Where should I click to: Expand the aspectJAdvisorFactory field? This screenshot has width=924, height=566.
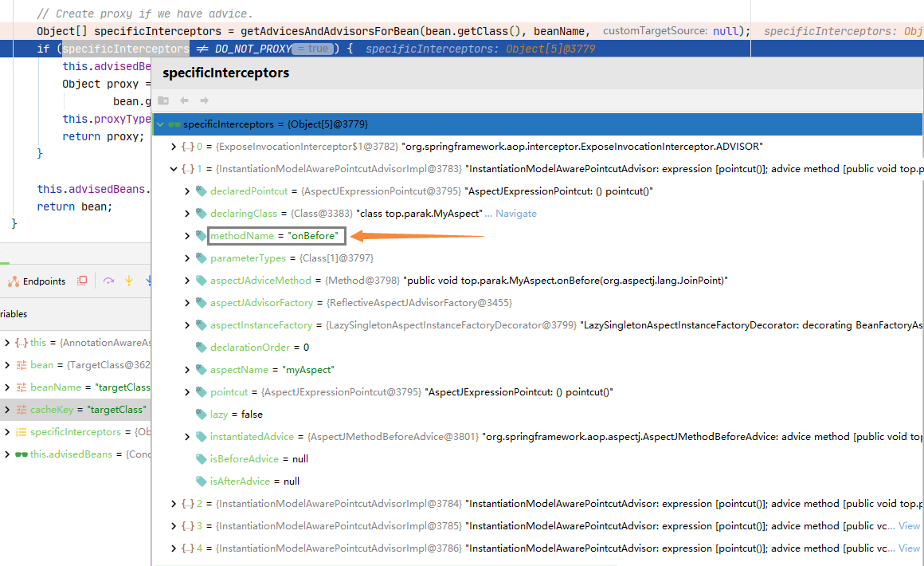pyautogui.click(x=187, y=303)
